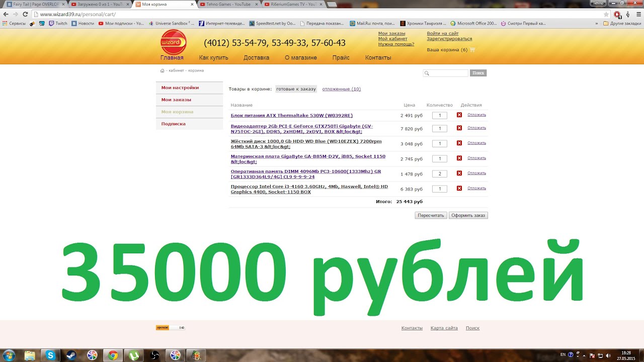Go to the Доставка menu item

coord(256,58)
